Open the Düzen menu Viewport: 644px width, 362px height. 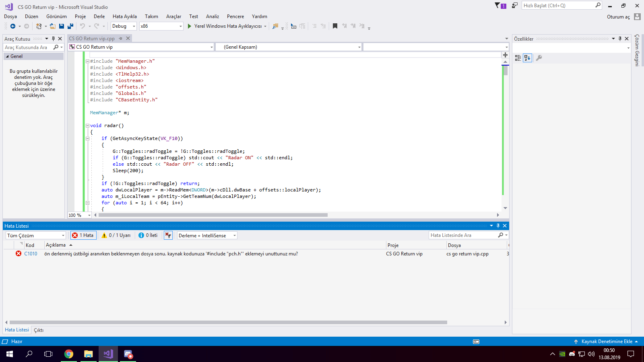31,16
